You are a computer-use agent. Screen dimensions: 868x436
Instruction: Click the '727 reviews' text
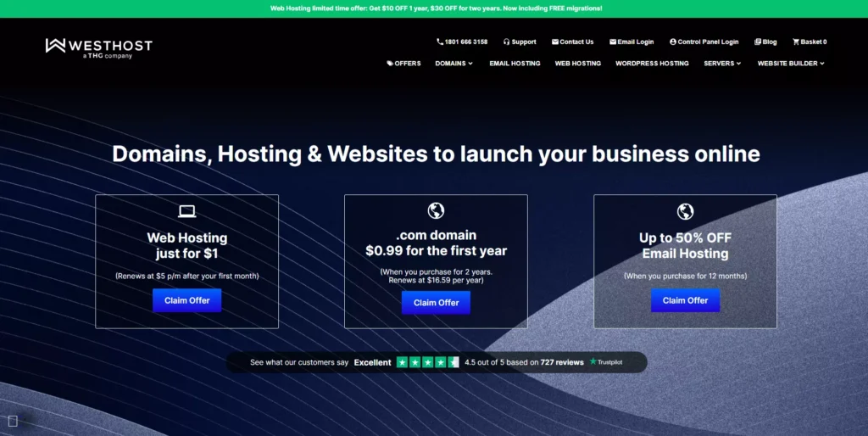pos(562,362)
